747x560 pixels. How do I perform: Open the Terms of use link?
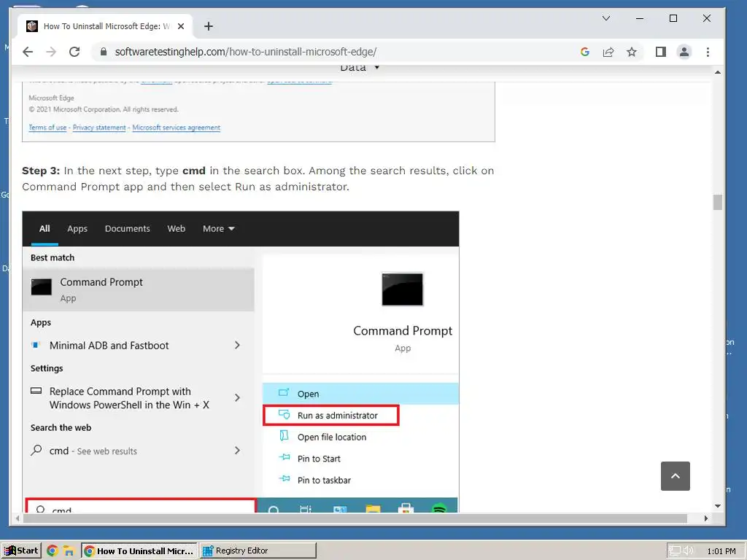(x=47, y=128)
